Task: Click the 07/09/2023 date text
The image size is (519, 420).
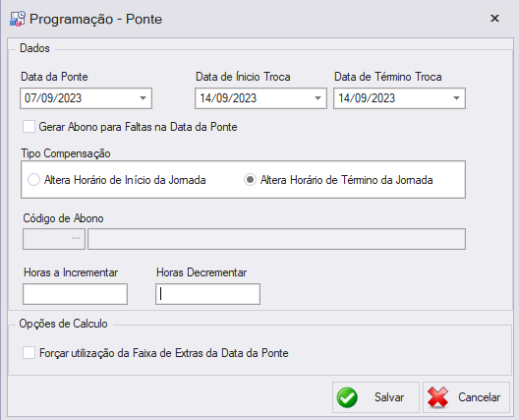Action: click(53, 98)
